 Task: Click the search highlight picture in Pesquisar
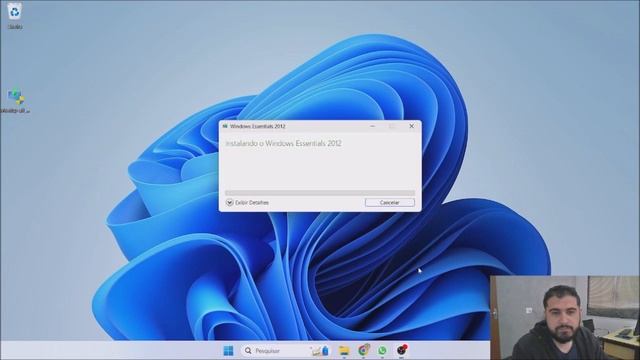click(x=320, y=351)
